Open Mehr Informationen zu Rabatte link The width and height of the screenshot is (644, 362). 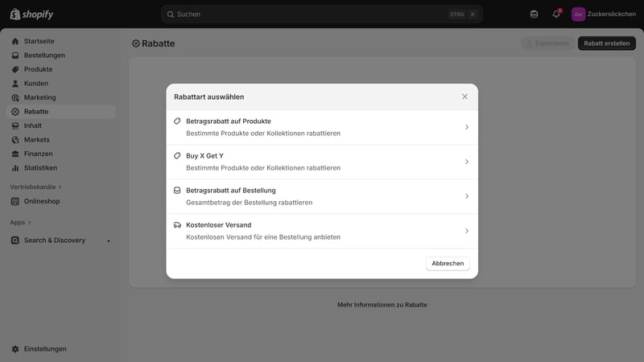click(x=382, y=305)
